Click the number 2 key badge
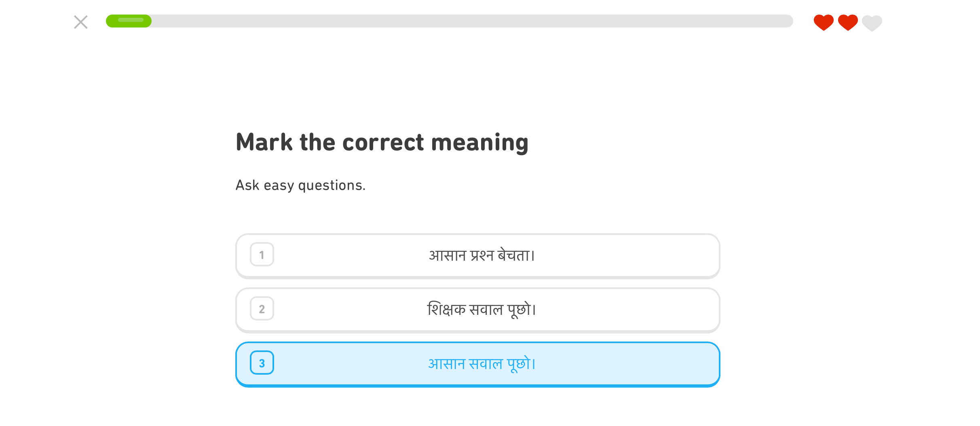 coord(262,308)
